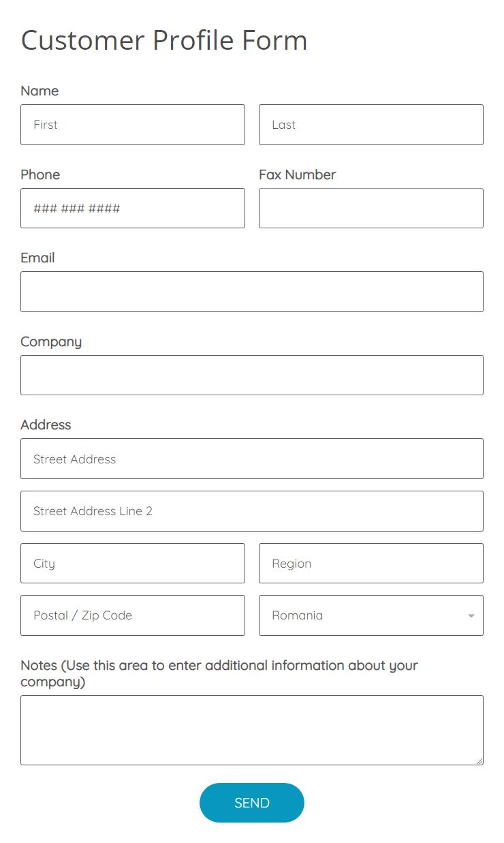Click the City input field
Image resolution: width=504 pixels, height=843 pixels.
tap(133, 563)
